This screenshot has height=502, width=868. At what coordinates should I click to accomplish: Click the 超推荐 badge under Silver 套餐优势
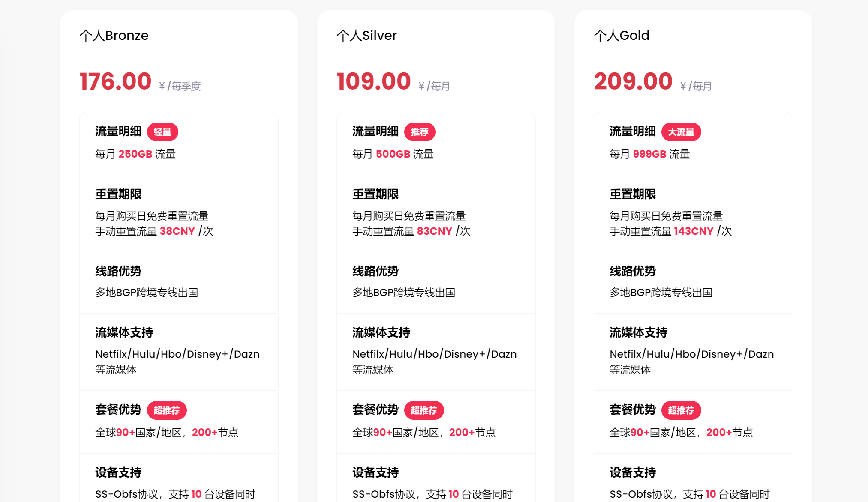click(424, 410)
